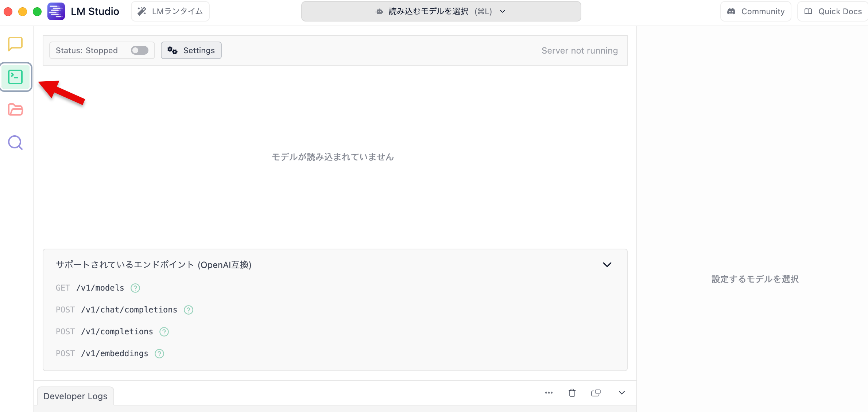Switch to the Developer Logs tab
This screenshot has width=868, height=412.
point(75,396)
